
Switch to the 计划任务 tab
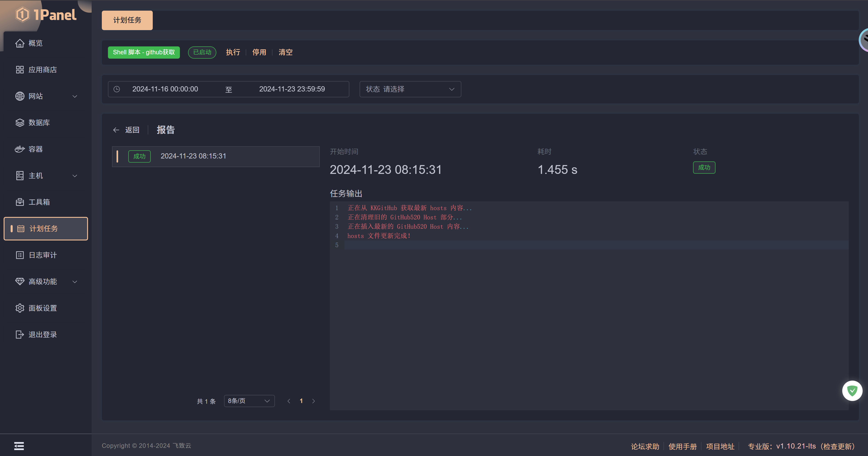coord(127,20)
